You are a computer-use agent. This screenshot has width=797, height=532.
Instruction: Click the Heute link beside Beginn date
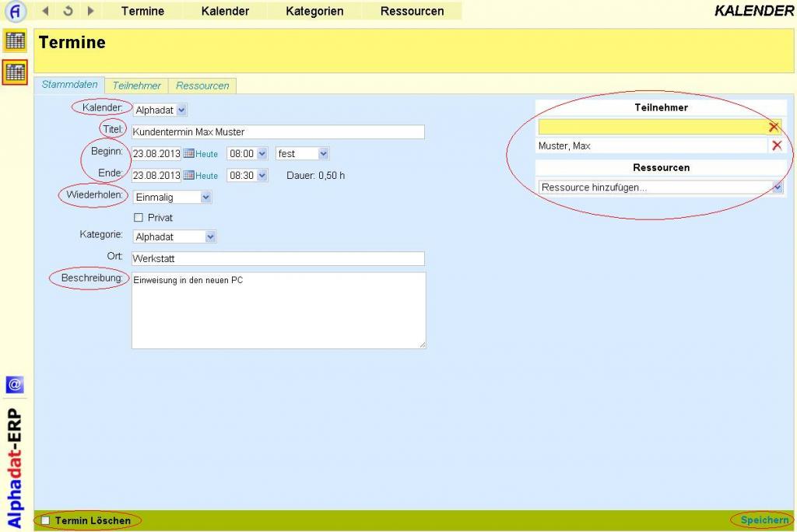[x=207, y=155]
